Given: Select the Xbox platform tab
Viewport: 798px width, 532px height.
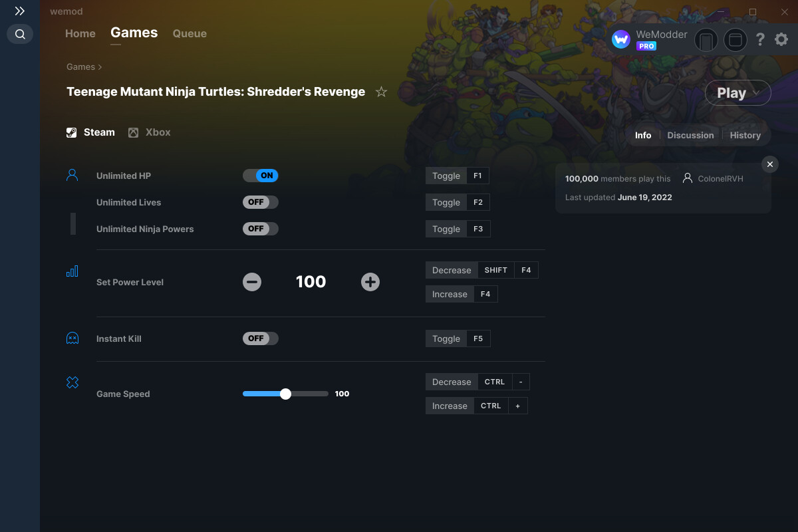Looking at the screenshot, I should 150,132.
